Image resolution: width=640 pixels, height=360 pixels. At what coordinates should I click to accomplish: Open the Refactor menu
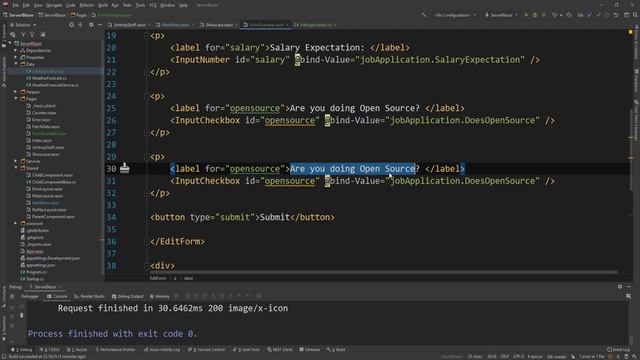(x=87, y=5)
